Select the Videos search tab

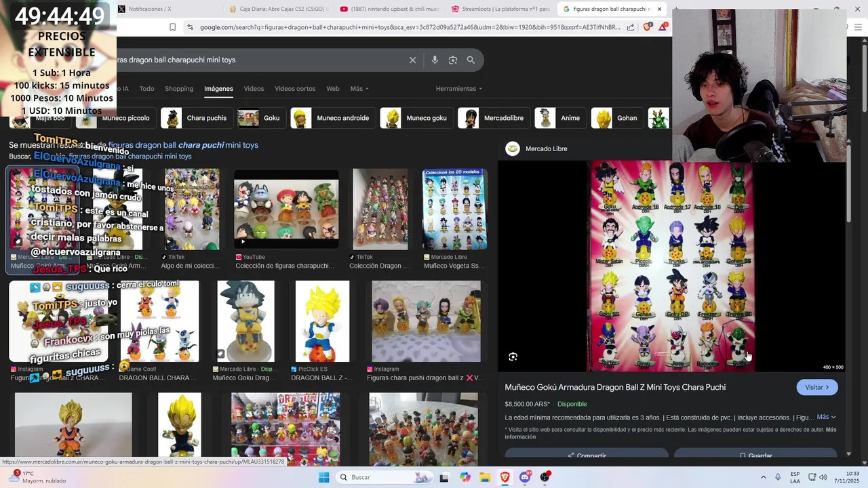(254, 89)
